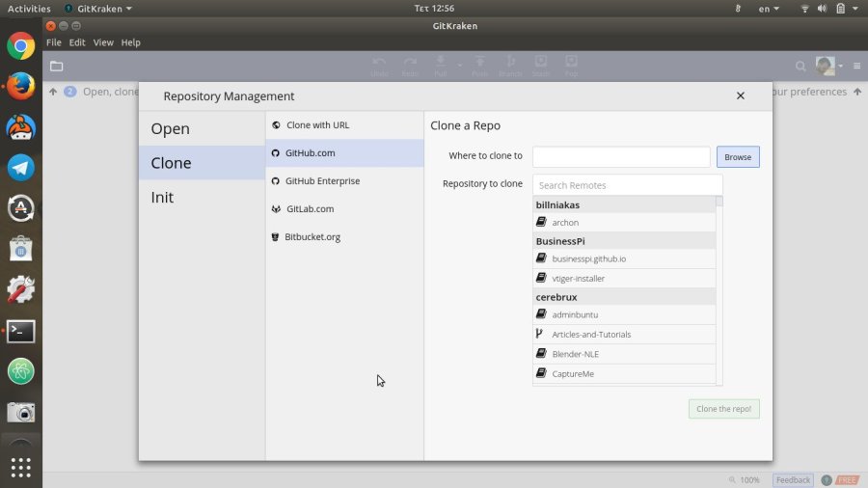This screenshot has height=488, width=868.
Task: Switch to the Init tab
Action: (x=202, y=197)
